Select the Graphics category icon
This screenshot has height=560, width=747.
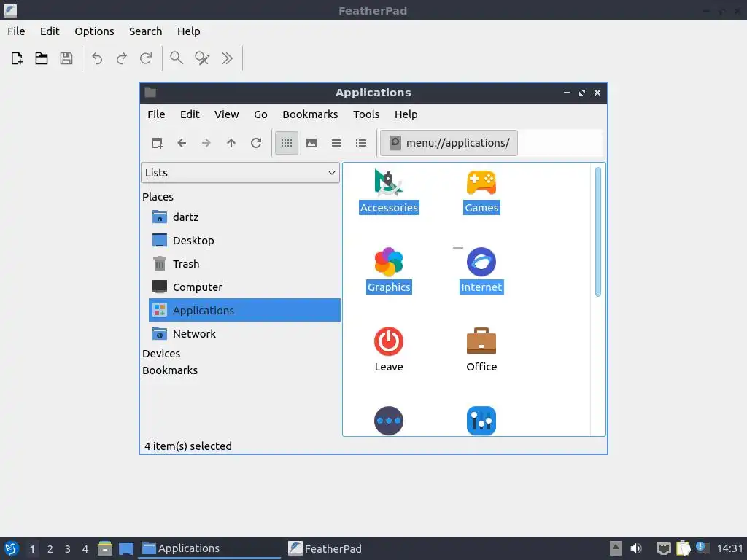pos(389,271)
